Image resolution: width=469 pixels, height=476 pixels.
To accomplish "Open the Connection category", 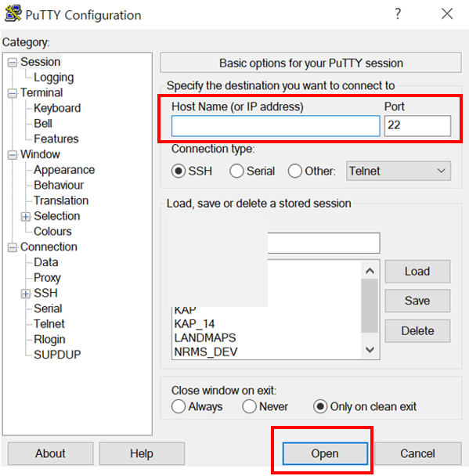I will [49, 247].
